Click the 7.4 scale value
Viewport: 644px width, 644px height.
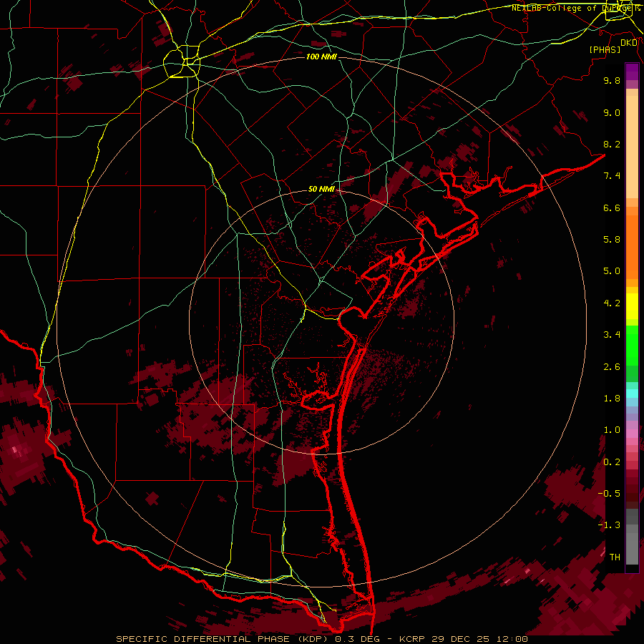coord(612,176)
